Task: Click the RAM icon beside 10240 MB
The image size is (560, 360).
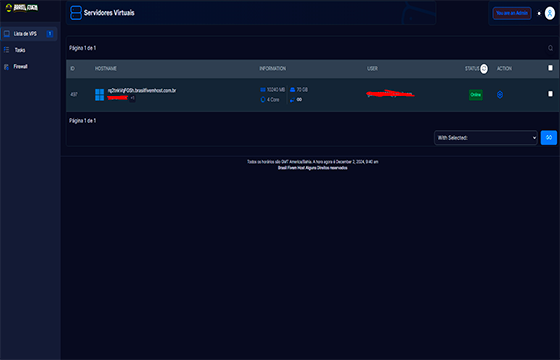Action: tap(263, 90)
